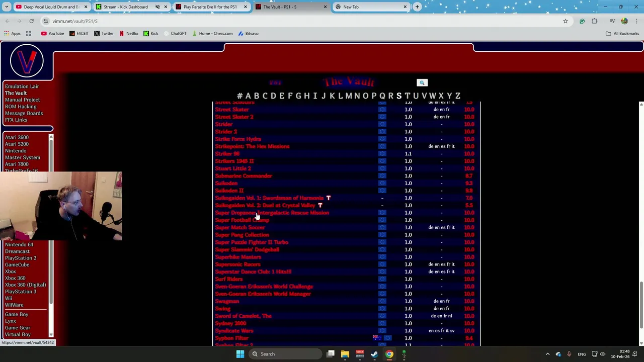Viewport: 644px width, 362px height.
Task: Click the YouTube bookmark icon
Action: point(44,34)
